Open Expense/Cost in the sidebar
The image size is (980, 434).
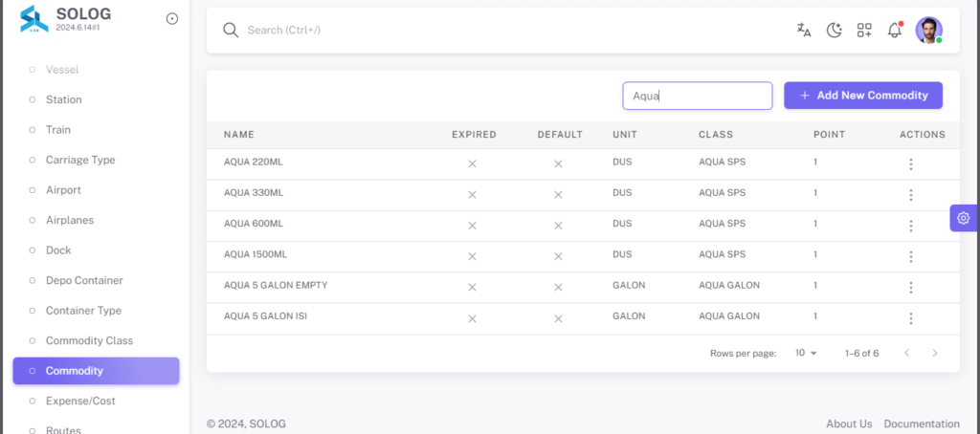click(96, 401)
